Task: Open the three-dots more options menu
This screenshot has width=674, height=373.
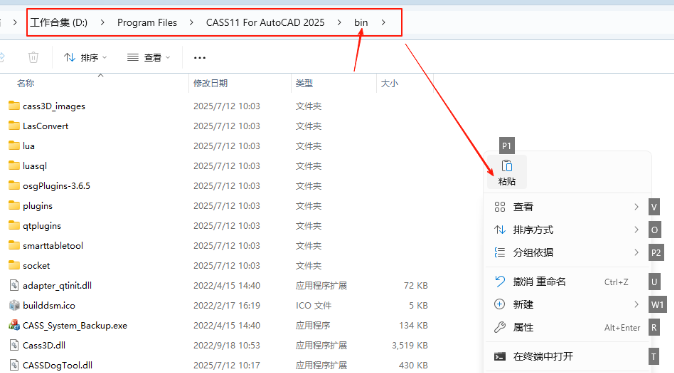Action: pos(199,58)
